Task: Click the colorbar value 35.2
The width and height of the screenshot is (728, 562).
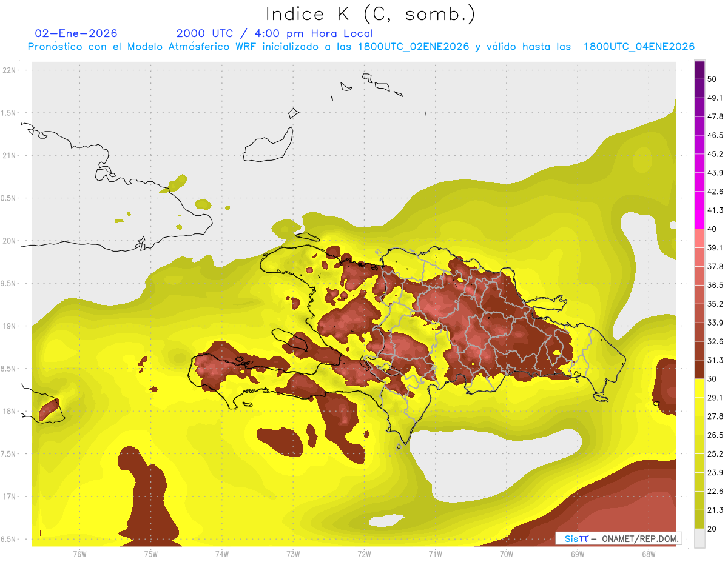Action: tap(715, 304)
